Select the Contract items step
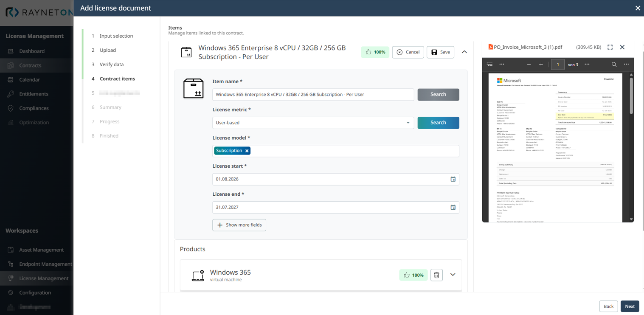 (x=117, y=79)
